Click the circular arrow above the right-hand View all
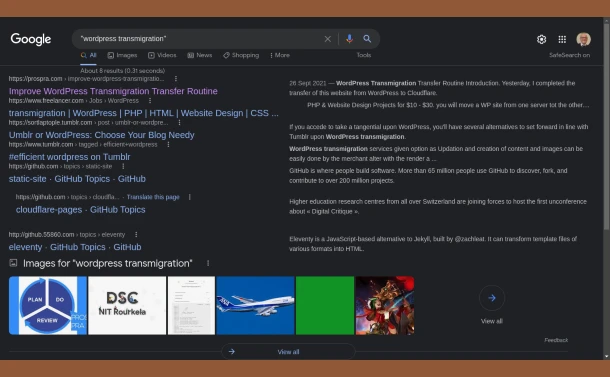Image resolution: width=610 pixels, height=377 pixels. (x=492, y=298)
